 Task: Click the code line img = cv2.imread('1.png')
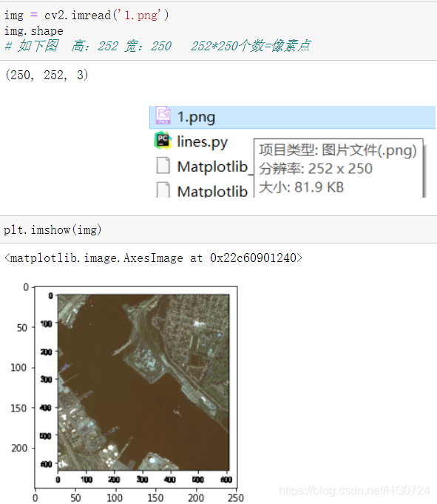(87, 15)
